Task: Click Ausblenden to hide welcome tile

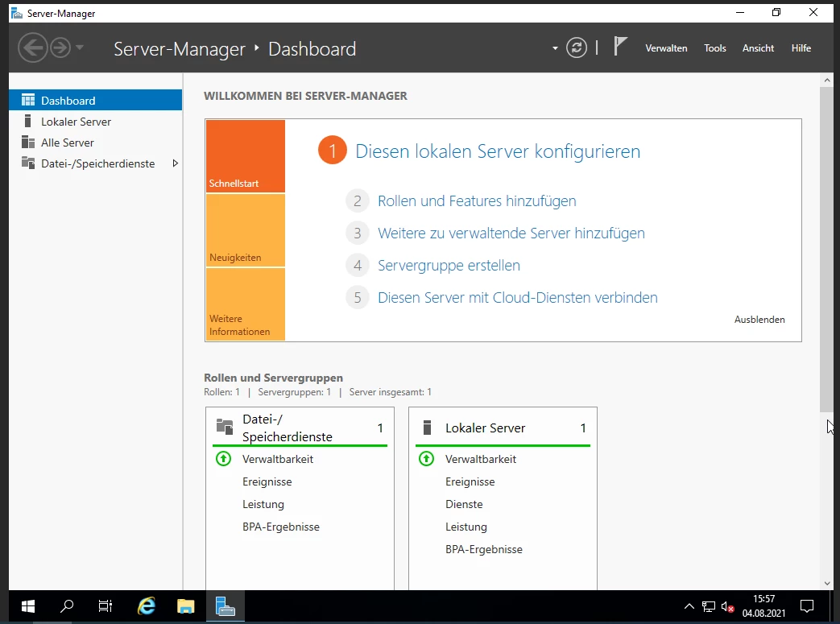Action: (759, 320)
